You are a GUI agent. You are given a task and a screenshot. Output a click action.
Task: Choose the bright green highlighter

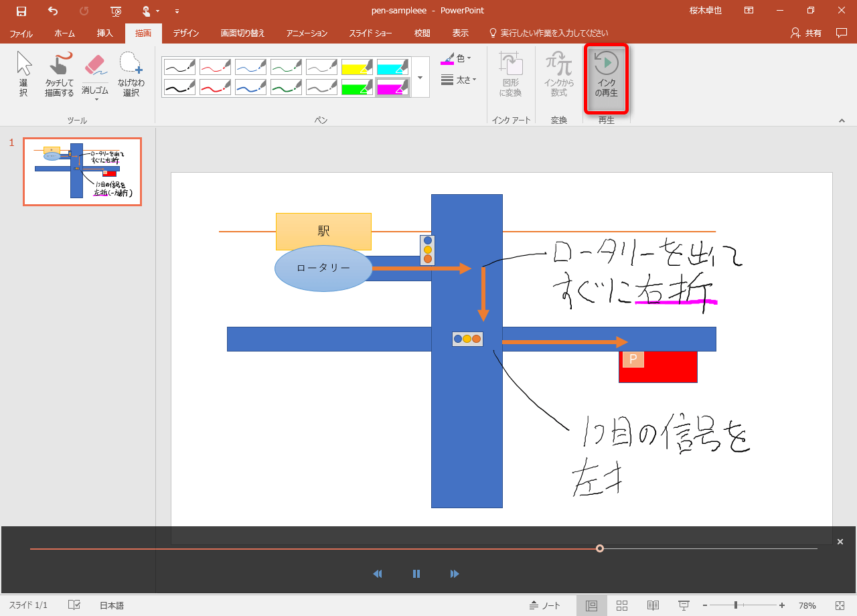[357, 87]
